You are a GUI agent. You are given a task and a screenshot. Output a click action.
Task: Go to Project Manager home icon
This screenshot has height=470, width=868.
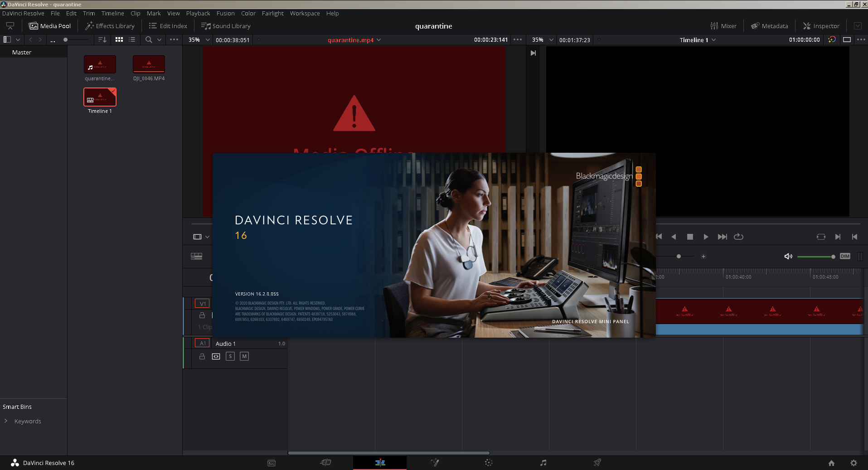(831, 463)
